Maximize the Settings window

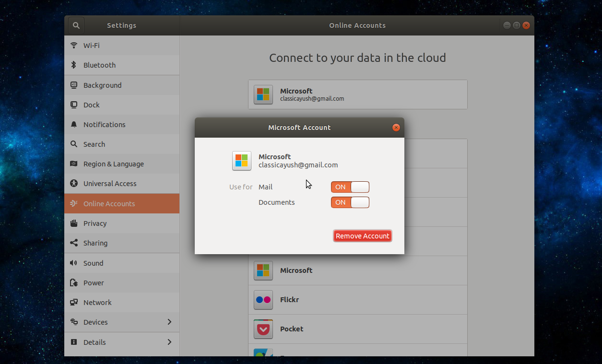tap(517, 25)
